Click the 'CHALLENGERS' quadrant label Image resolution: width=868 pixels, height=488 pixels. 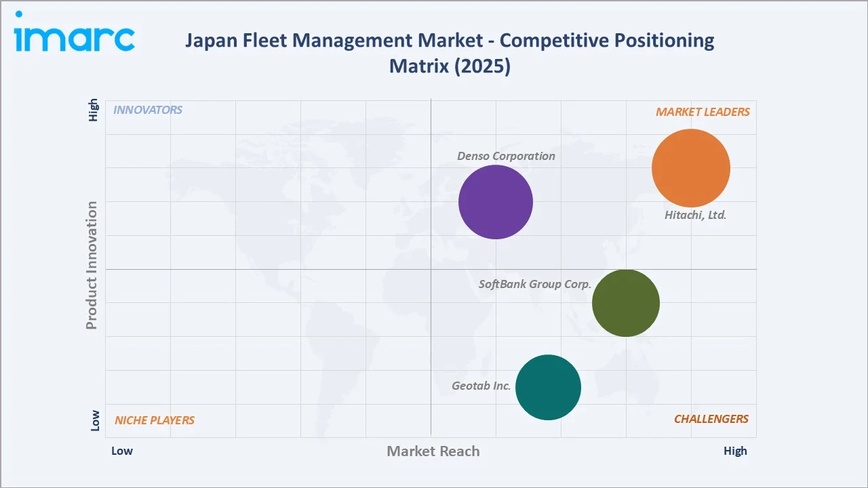click(x=711, y=419)
